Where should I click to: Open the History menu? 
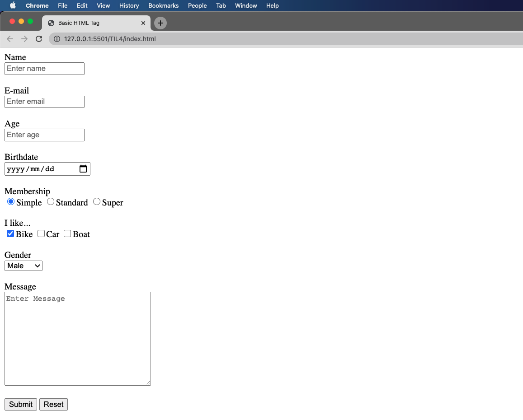(129, 6)
